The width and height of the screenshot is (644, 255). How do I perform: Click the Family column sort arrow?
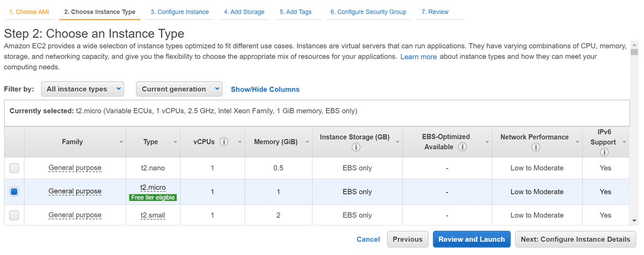coord(121,142)
